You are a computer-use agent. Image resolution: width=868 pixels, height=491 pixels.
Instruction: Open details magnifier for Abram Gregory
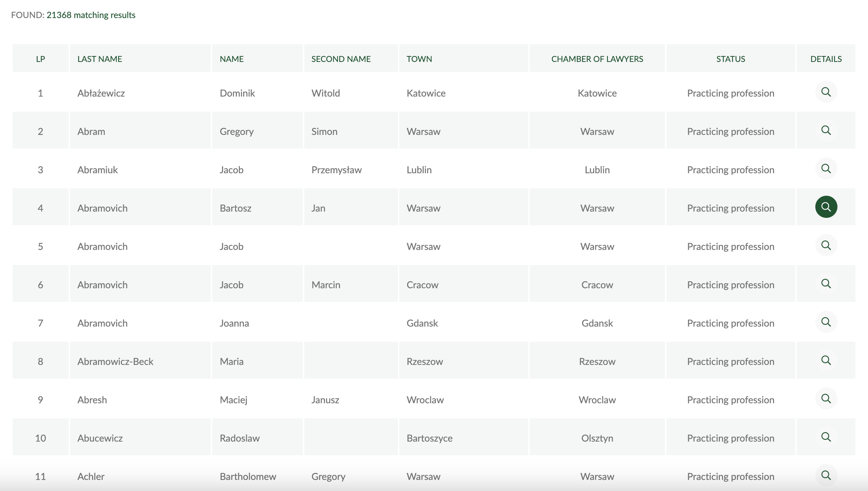(x=826, y=130)
